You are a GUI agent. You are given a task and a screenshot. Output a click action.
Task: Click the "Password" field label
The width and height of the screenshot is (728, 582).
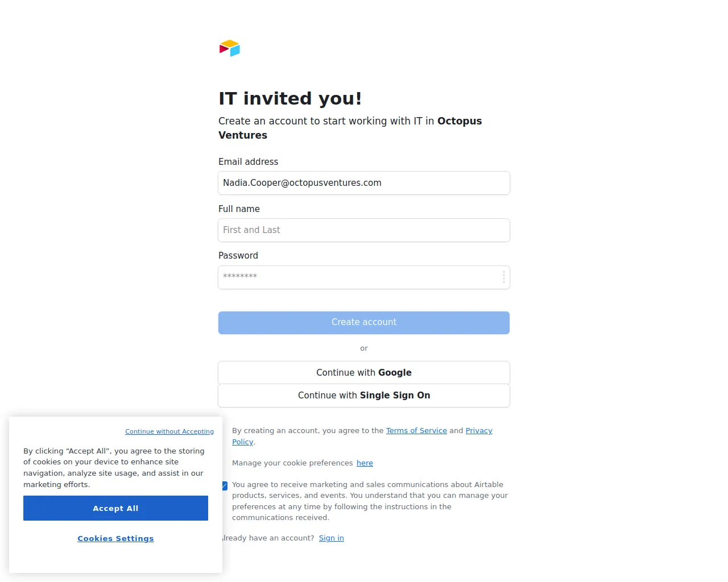(x=238, y=256)
